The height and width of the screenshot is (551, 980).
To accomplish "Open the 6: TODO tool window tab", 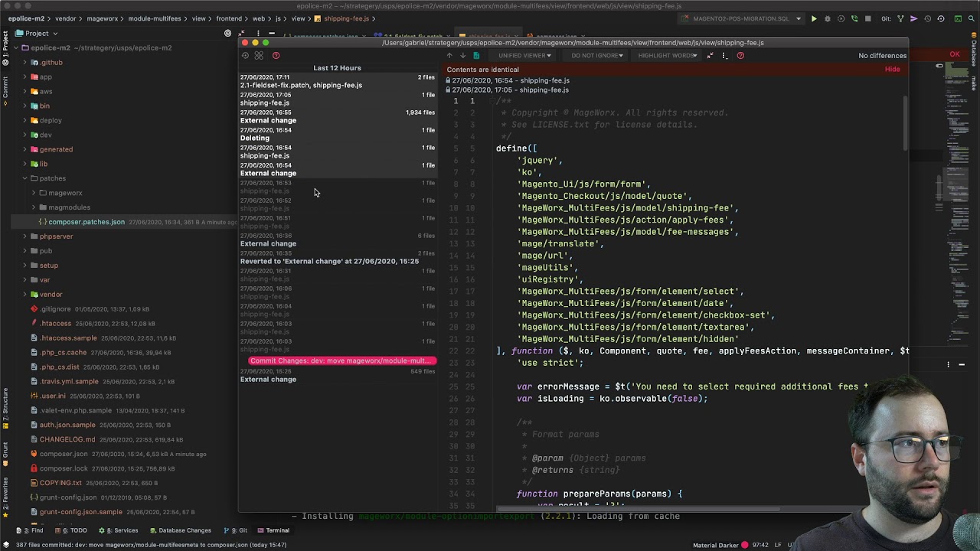I will (x=70, y=530).
